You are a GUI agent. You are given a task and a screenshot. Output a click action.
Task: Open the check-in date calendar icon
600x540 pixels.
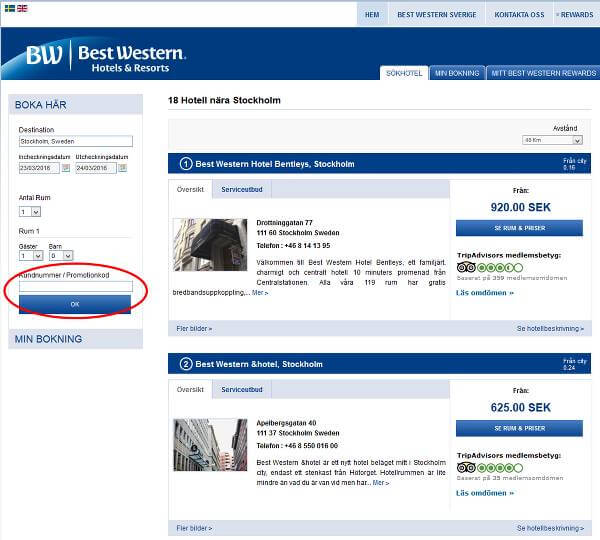pos(66,168)
